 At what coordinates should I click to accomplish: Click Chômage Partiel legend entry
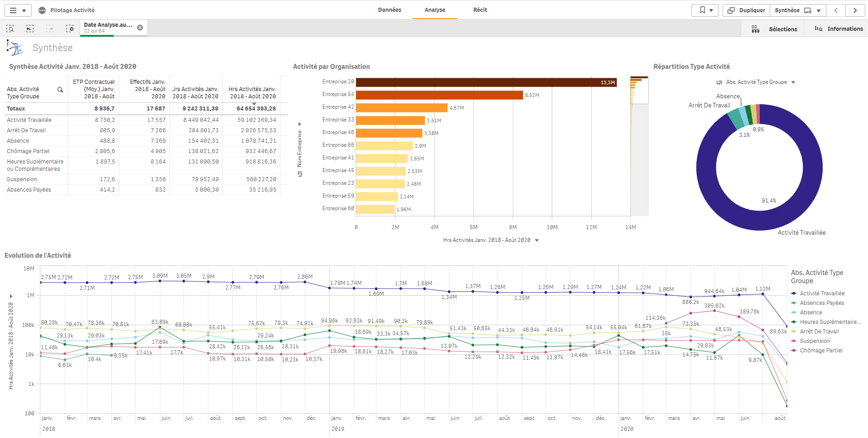click(821, 351)
